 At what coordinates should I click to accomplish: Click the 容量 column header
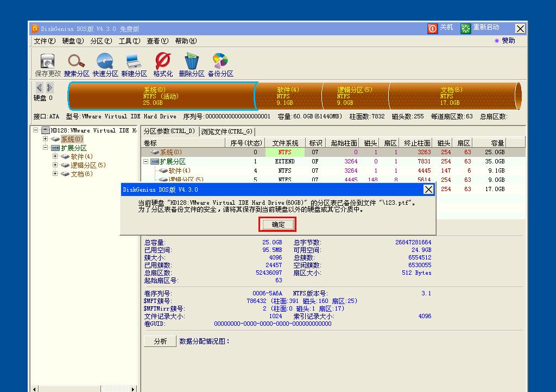[x=488, y=143]
